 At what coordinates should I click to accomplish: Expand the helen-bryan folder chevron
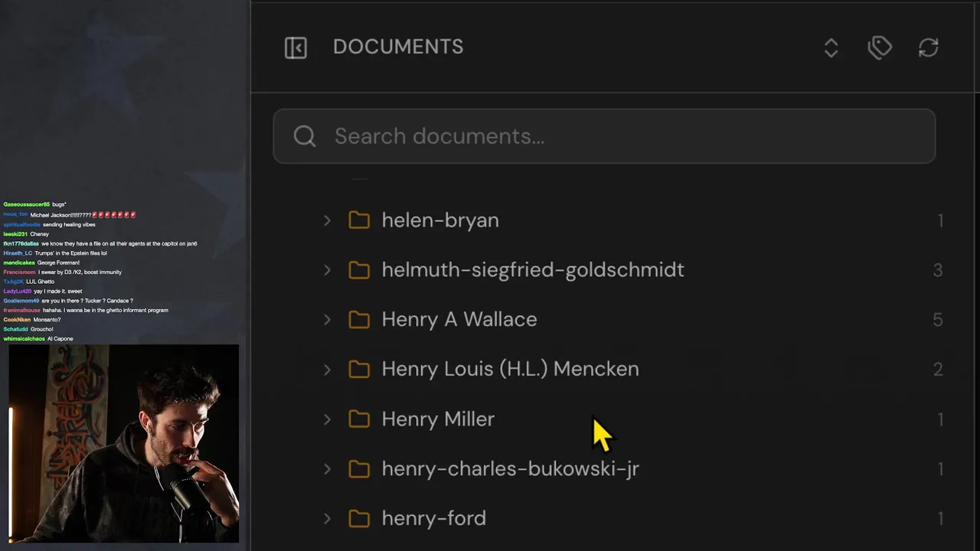pyautogui.click(x=327, y=220)
